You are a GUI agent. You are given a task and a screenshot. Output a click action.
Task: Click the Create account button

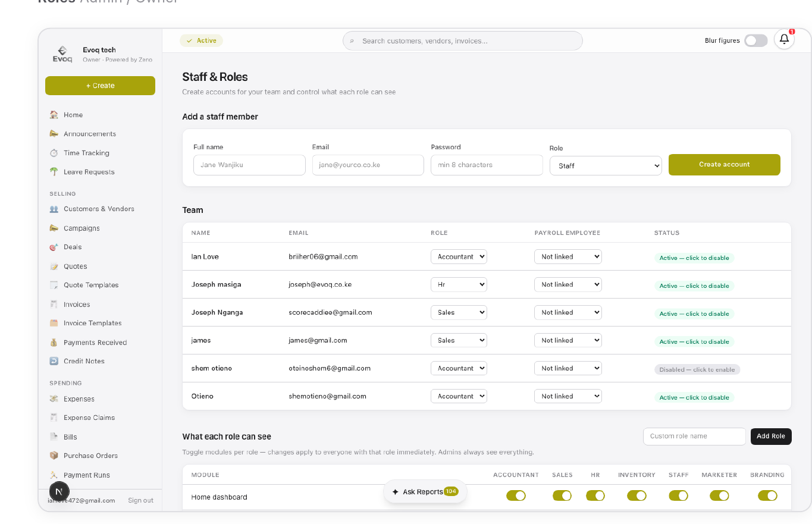[x=724, y=165]
